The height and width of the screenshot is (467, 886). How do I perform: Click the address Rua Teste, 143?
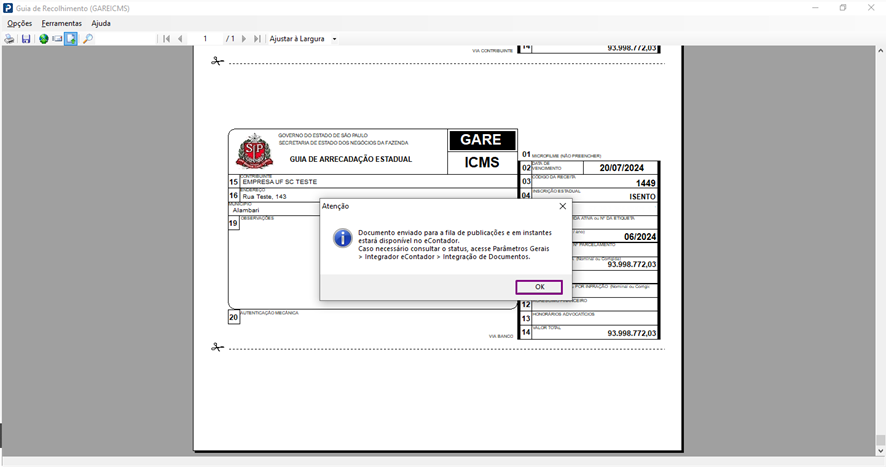coord(264,197)
